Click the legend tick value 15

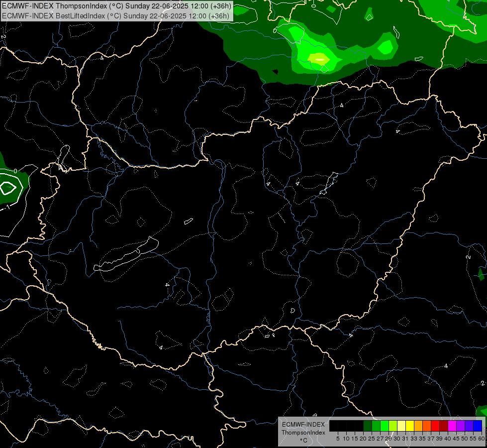pyautogui.click(x=355, y=439)
